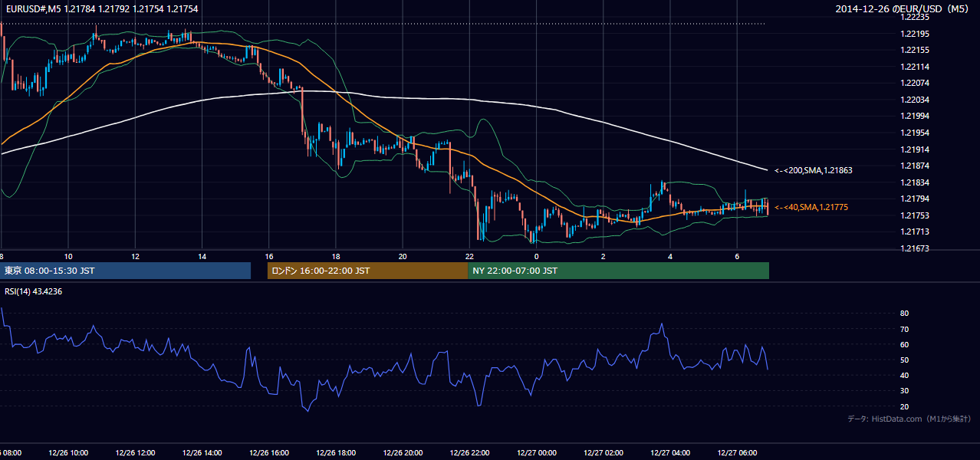Image resolution: width=980 pixels, height=460 pixels.
Task: Click the RSI(14) 43.4236 indicator label
Action: click(34, 291)
